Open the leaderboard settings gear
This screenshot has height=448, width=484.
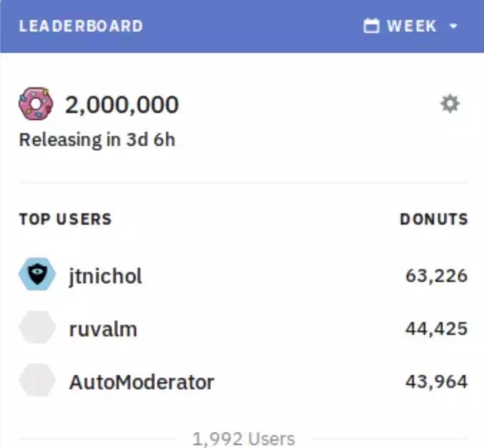[x=450, y=104]
